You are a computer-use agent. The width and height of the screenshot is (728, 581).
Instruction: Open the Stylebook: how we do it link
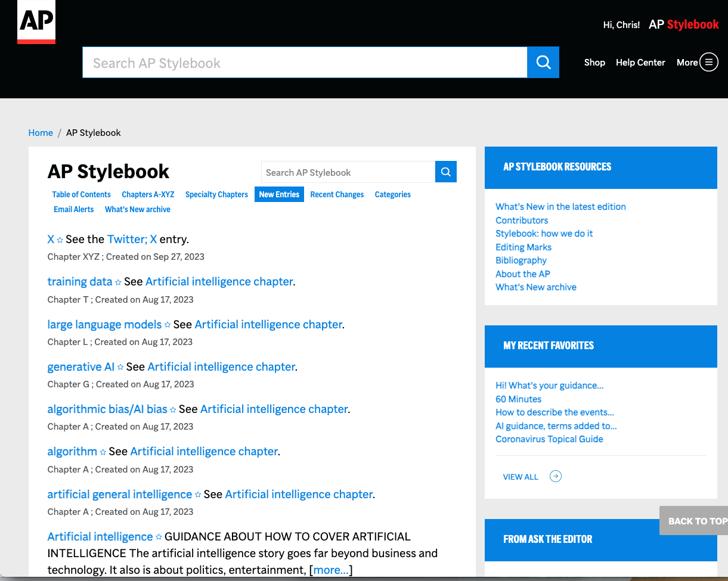[544, 233]
